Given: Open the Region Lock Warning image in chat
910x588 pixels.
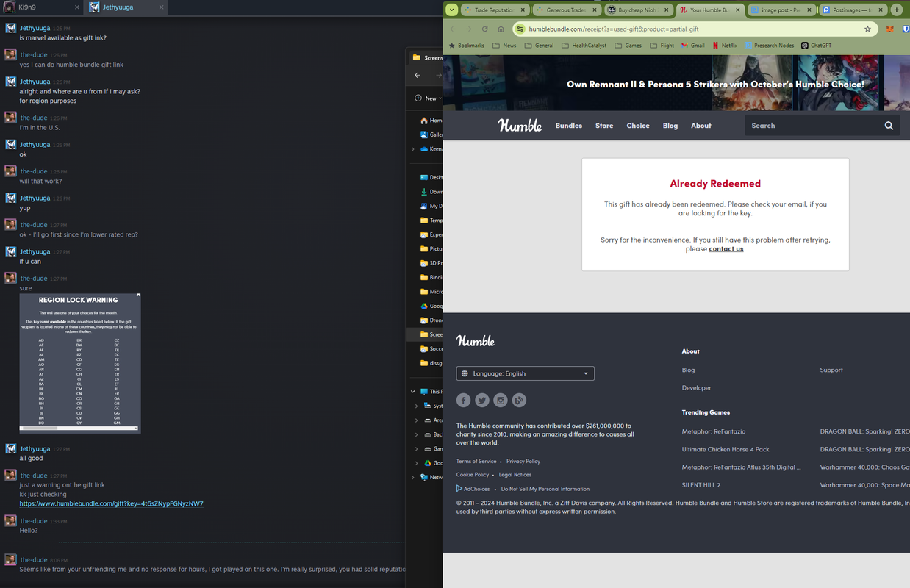Looking at the screenshot, I should click(x=80, y=363).
